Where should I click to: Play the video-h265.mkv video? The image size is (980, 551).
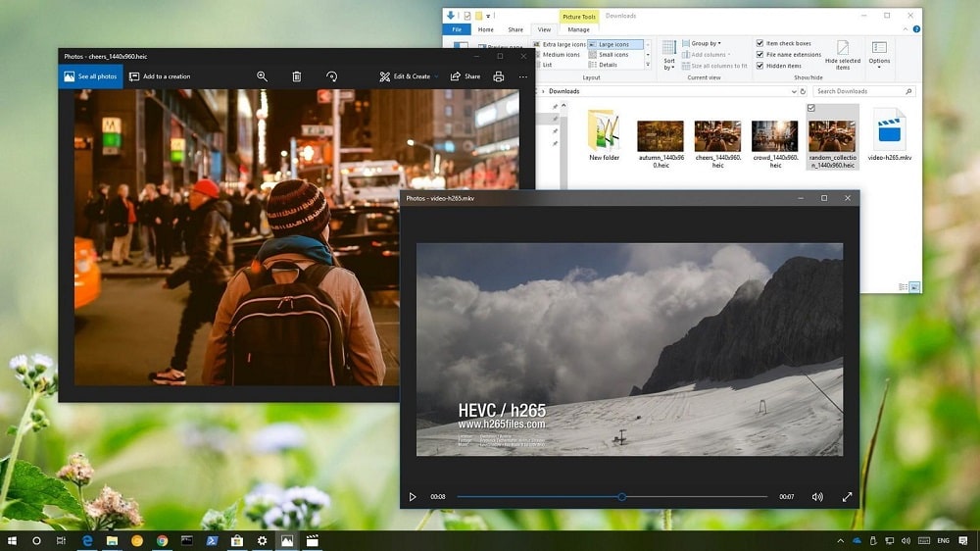(413, 497)
